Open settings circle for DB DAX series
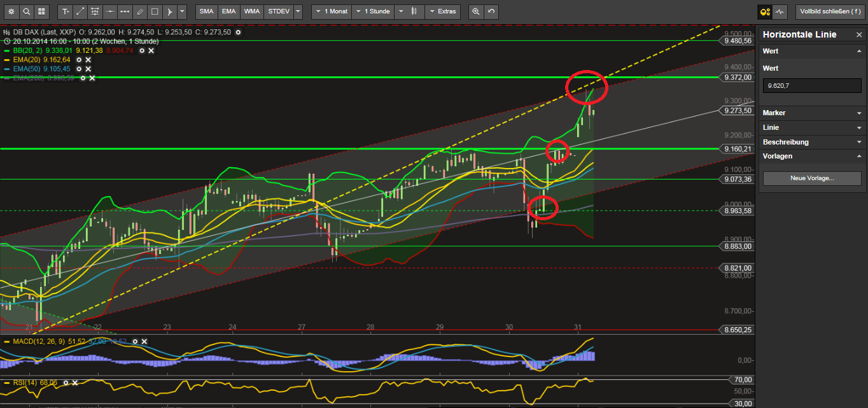The height and width of the screenshot is (408, 868). [x=238, y=32]
